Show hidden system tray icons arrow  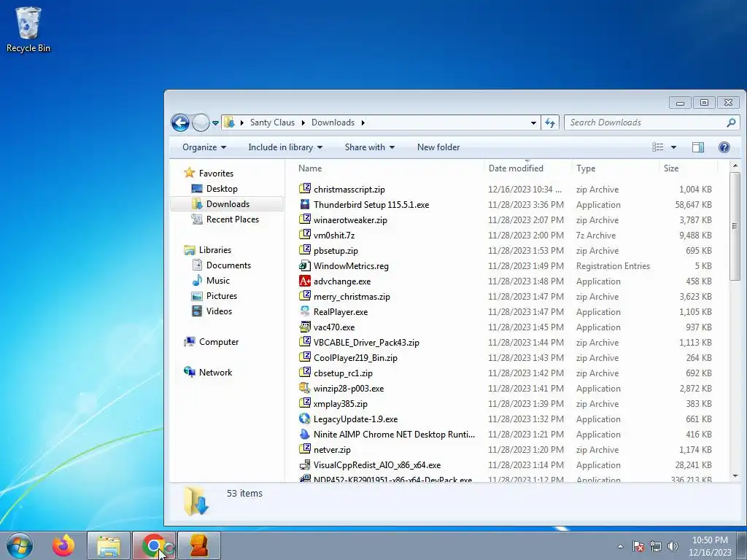(x=620, y=546)
